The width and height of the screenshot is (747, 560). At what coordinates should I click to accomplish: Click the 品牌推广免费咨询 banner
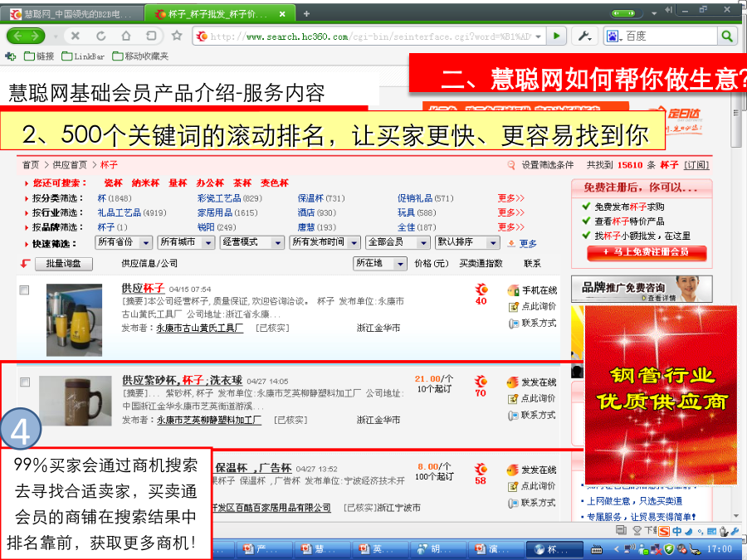click(x=642, y=289)
